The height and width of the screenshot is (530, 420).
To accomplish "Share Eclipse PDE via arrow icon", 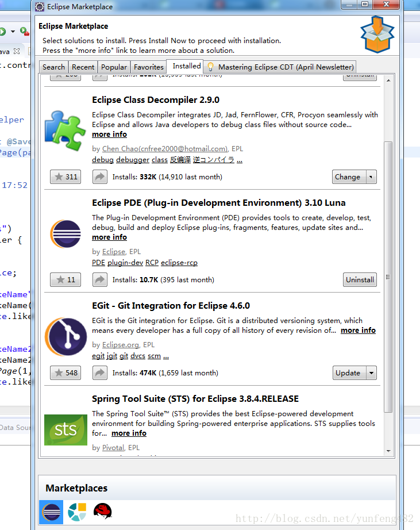I will point(100,279).
